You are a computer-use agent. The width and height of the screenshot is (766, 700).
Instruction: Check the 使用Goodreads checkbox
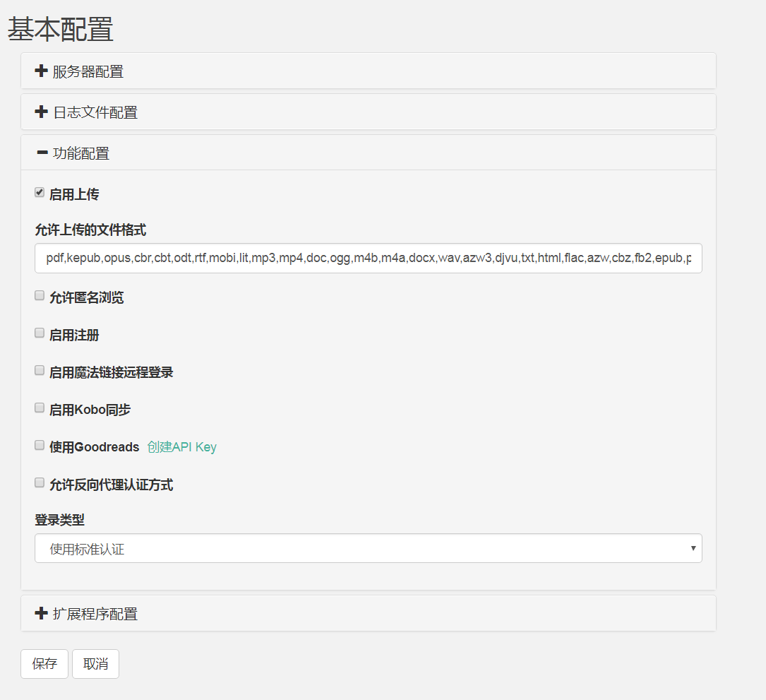(39, 444)
